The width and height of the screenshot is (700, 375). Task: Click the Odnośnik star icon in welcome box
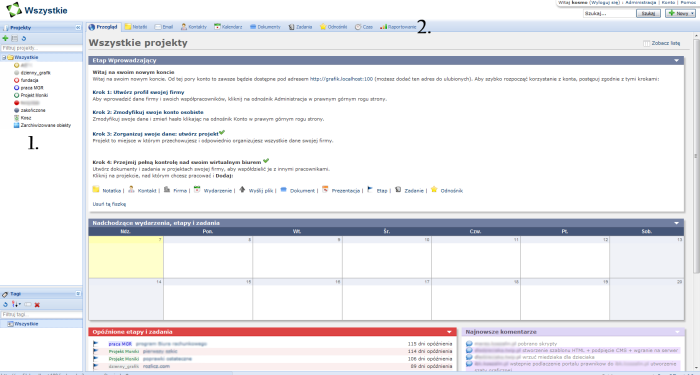[434, 189]
